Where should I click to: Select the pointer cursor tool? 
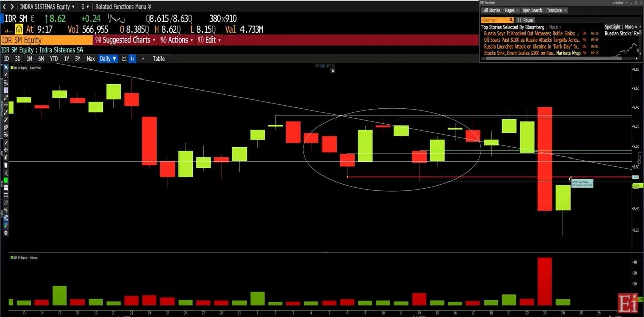pos(5,67)
